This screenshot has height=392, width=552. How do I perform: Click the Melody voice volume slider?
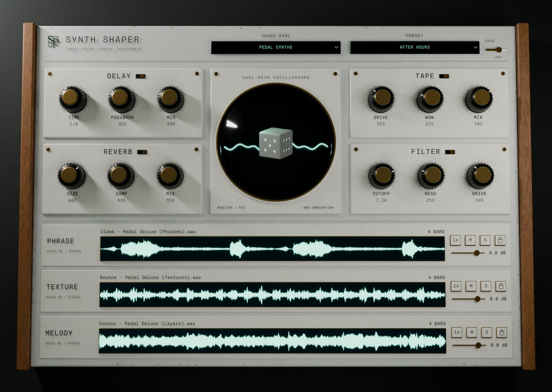[470, 345]
